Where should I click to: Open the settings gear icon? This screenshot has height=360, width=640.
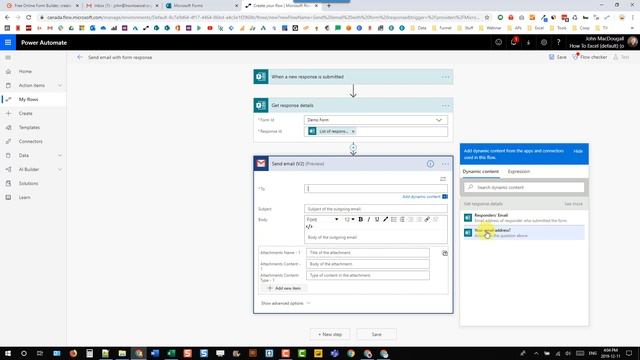pyautogui.click(x=544, y=42)
